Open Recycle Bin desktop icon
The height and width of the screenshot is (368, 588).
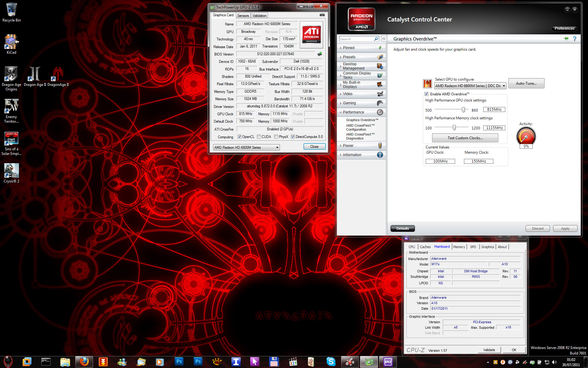11,12
